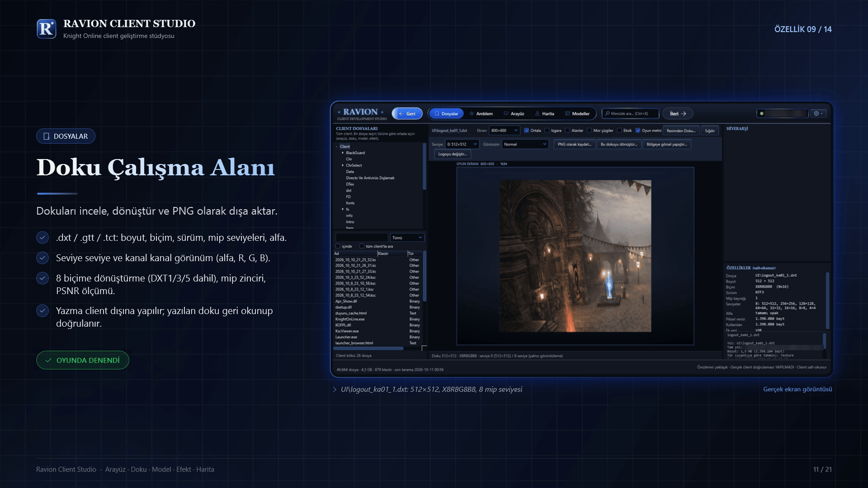Image resolution: width=868 pixels, height=488 pixels.
Task: Click 'Bölgeye görsel yapıştır...' button
Action: coord(667,144)
